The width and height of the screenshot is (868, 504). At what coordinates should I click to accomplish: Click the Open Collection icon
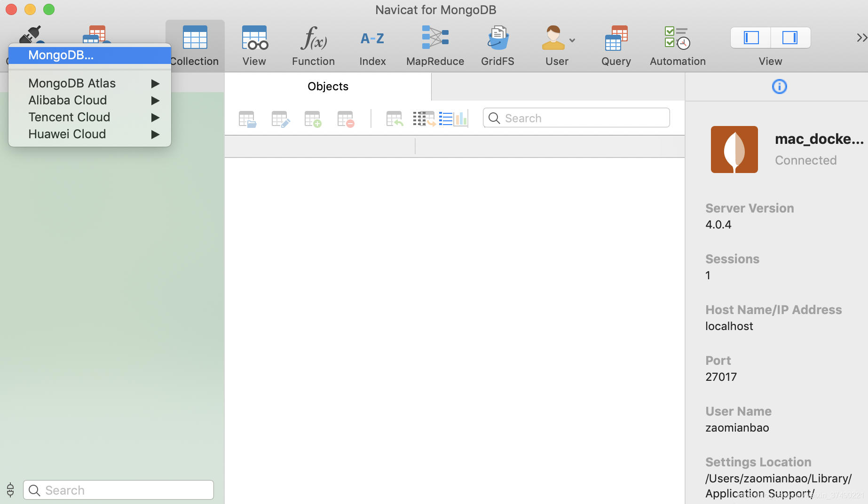pos(247,119)
